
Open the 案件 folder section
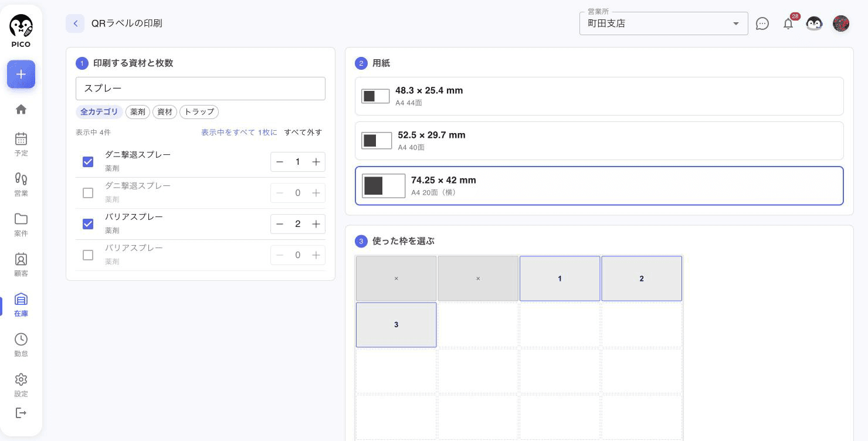(x=21, y=225)
